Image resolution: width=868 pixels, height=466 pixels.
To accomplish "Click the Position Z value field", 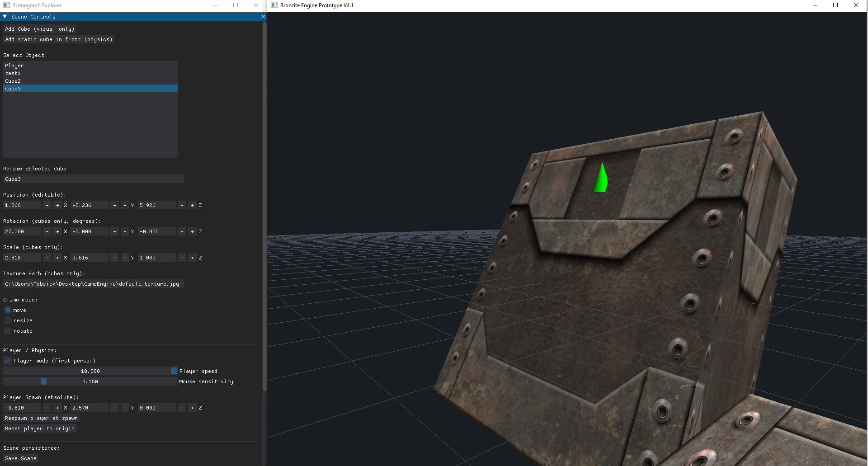I will (x=157, y=205).
